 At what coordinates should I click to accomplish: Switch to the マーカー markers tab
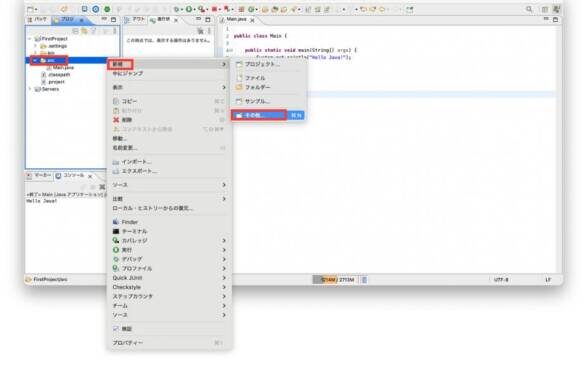coord(39,176)
